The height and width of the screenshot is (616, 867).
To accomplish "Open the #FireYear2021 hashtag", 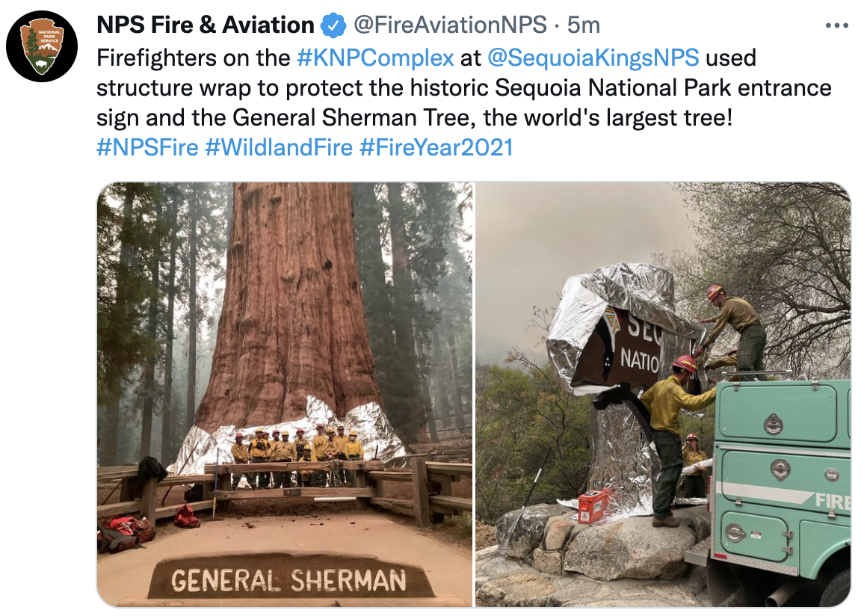I will 436,147.
